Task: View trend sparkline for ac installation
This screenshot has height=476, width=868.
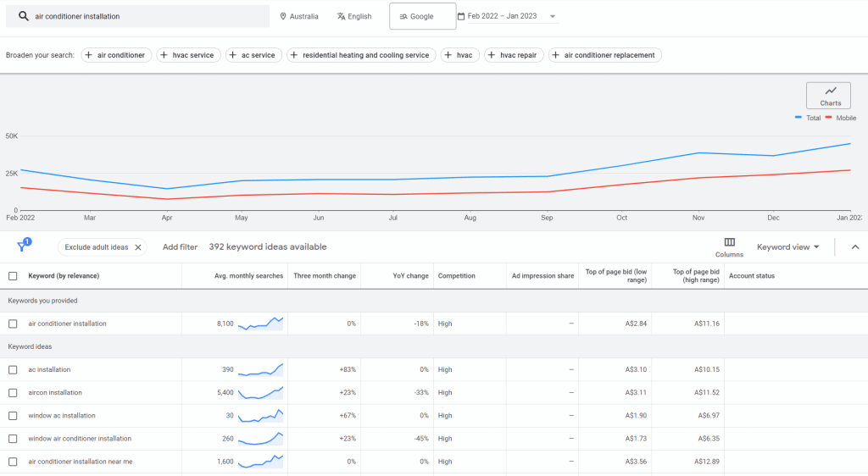Action: click(x=261, y=369)
